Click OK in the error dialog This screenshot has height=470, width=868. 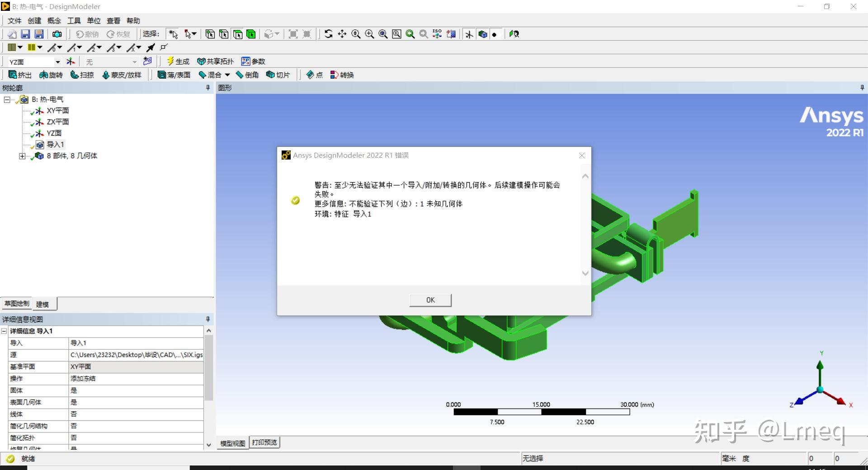430,300
